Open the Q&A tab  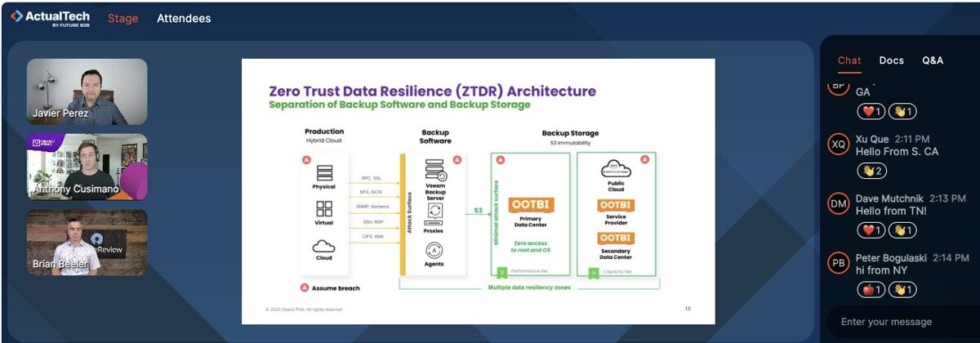point(933,60)
